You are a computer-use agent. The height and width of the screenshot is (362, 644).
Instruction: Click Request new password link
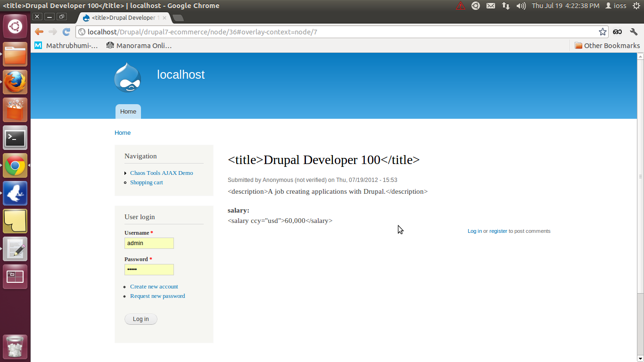[x=157, y=296]
